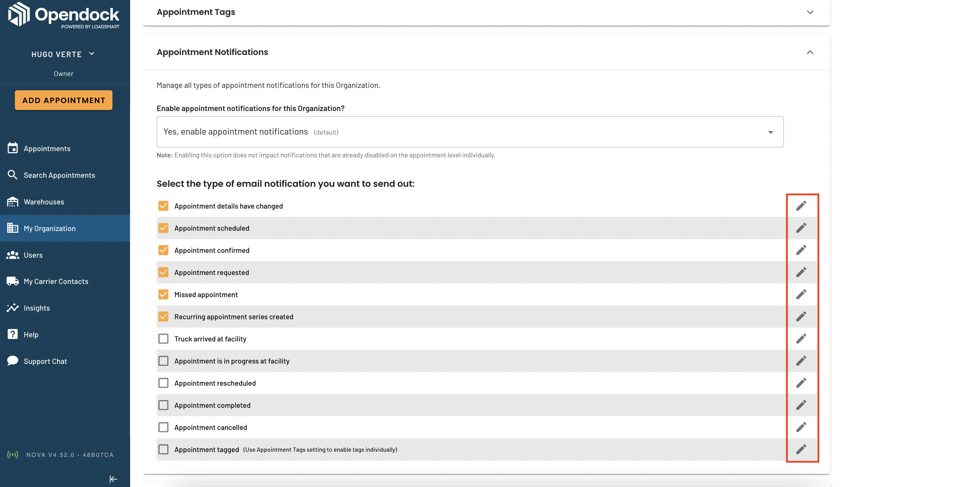Viewport: 980px width, 487px height.
Task: Edit the Missed appointment notification pencil icon
Action: point(801,294)
